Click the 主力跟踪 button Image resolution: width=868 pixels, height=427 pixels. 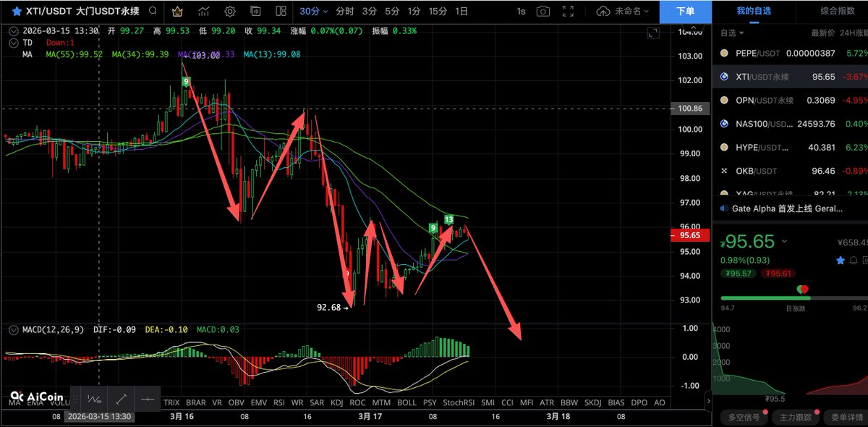(x=796, y=417)
